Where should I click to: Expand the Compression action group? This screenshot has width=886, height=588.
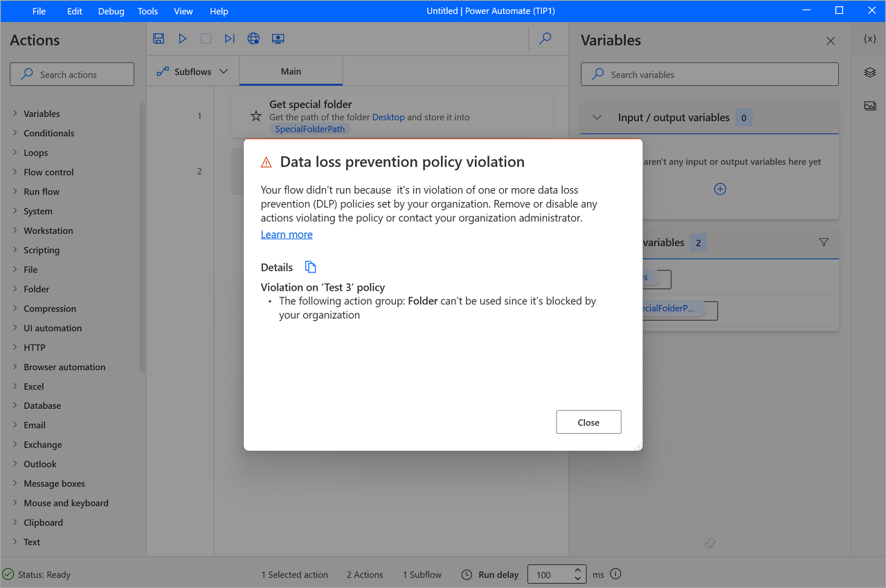[x=15, y=309]
